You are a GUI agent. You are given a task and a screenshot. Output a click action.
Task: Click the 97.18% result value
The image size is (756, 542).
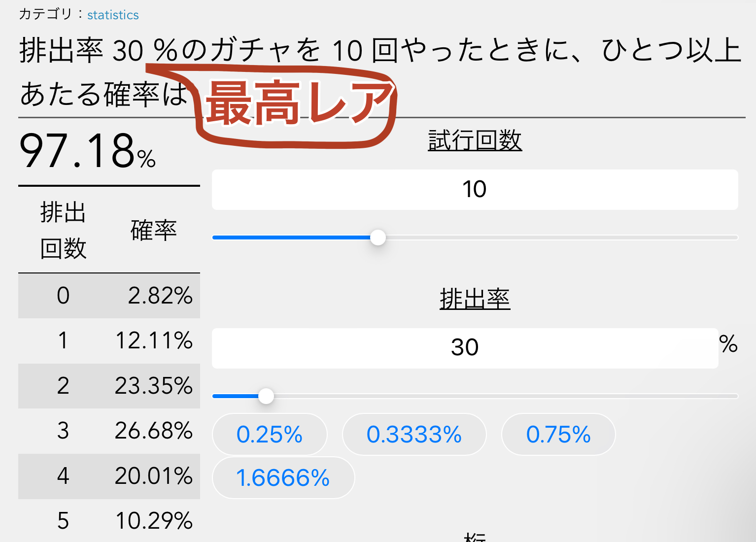click(88, 151)
